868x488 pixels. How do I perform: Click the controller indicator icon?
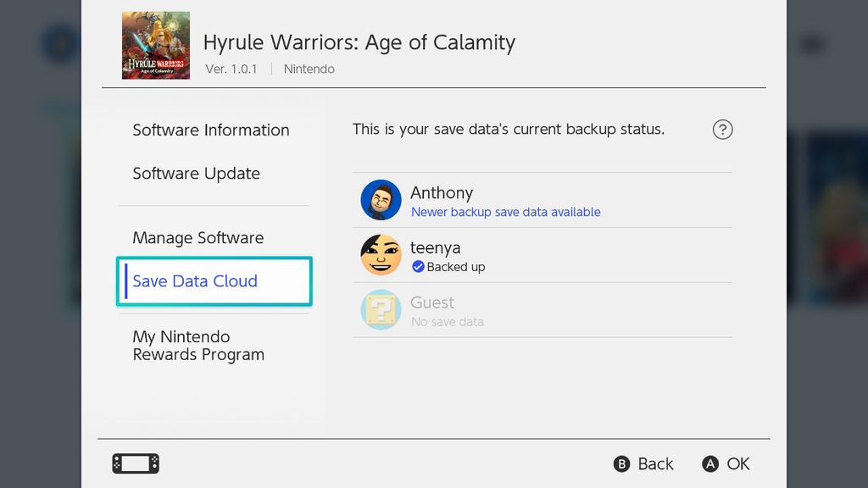[x=135, y=463]
